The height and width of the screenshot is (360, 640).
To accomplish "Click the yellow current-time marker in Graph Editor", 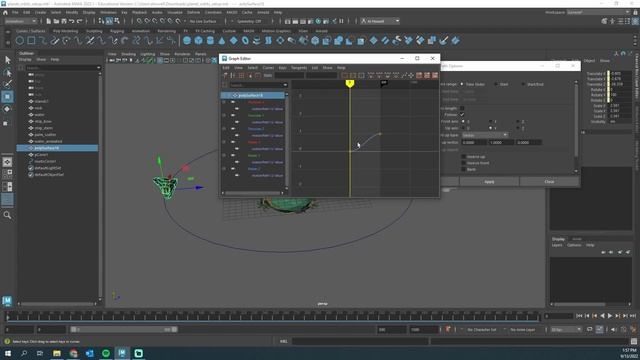I will (349, 84).
